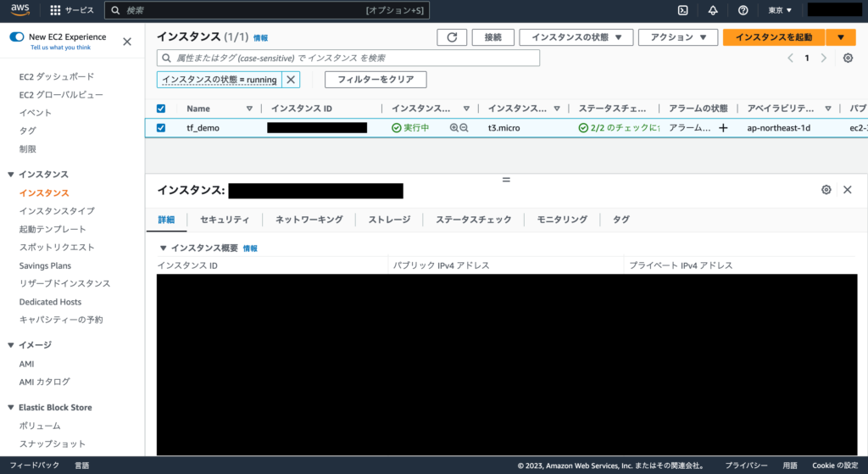Click the zoom-in icon beside 実行中

[x=454, y=127]
